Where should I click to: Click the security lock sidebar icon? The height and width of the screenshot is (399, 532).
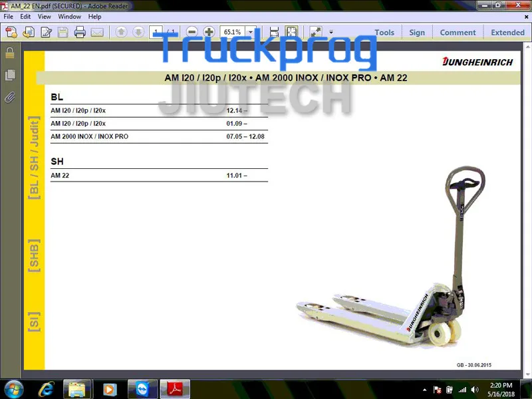[x=10, y=53]
